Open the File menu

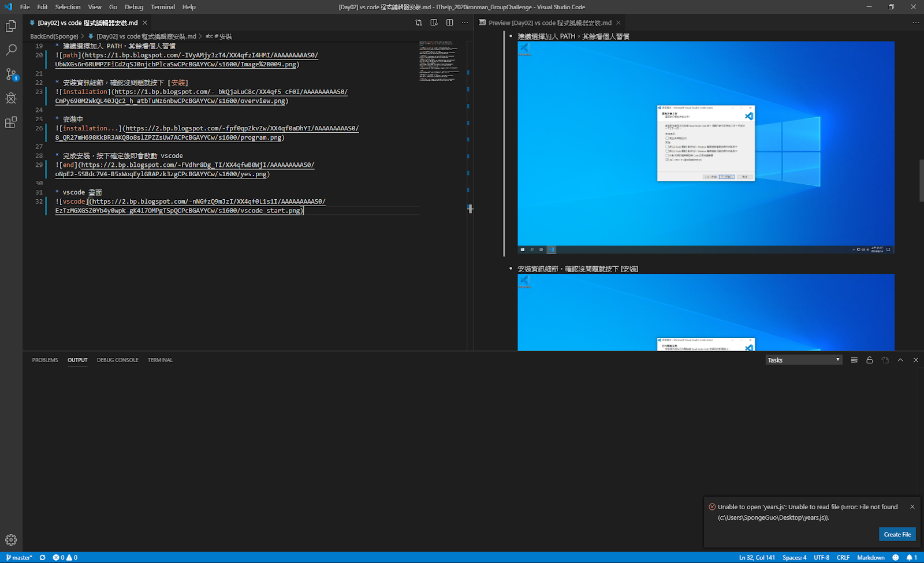(x=25, y=7)
